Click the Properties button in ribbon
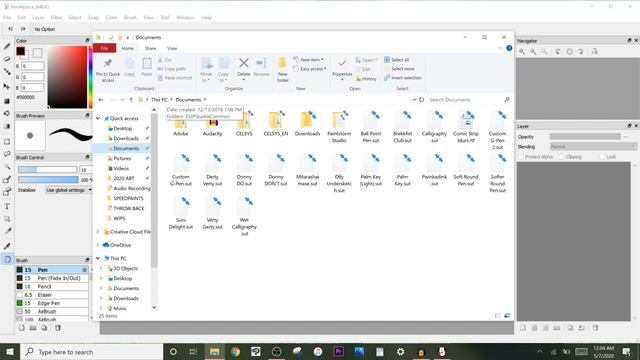640x360 pixels. point(342,69)
